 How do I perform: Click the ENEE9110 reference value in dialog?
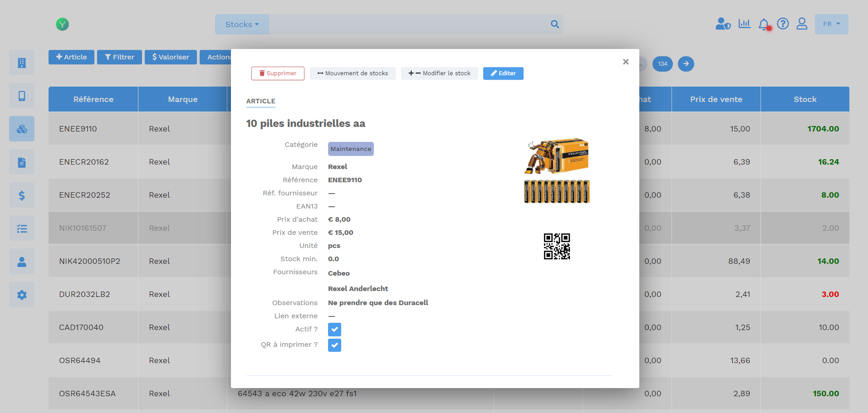point(345,180)
